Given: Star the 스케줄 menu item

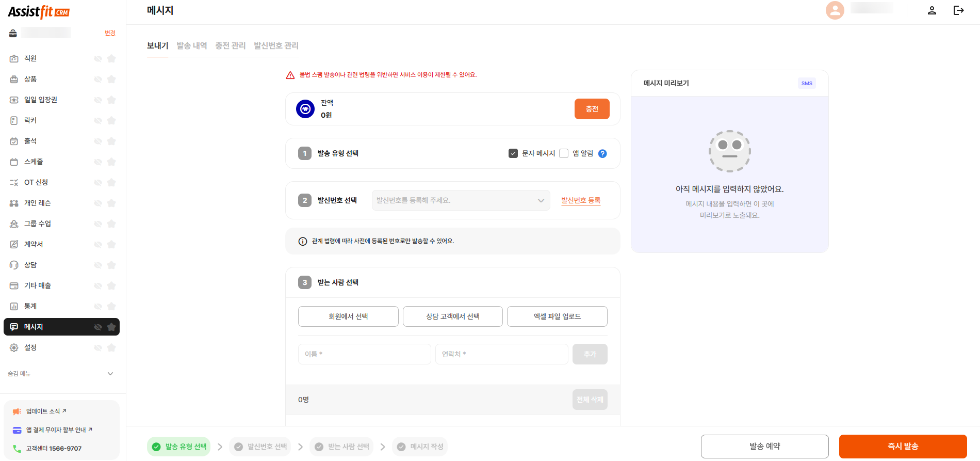Looking at the screenshot, I should coord(111,162).
